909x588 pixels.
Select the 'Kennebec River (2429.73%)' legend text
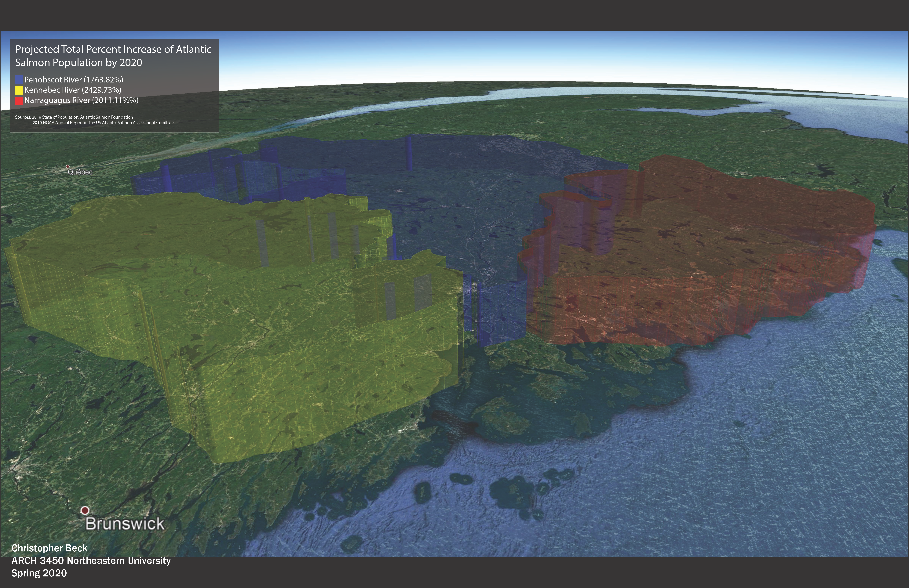coord(73,90)
